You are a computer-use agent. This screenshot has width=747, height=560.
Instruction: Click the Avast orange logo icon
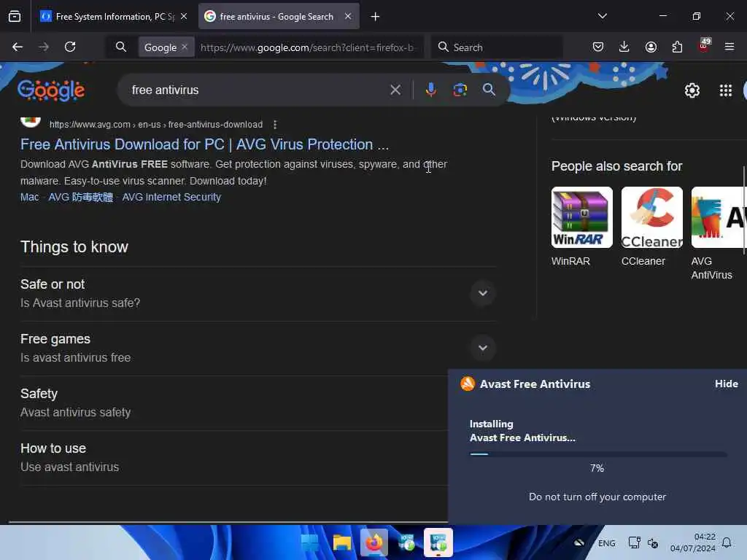468,384
